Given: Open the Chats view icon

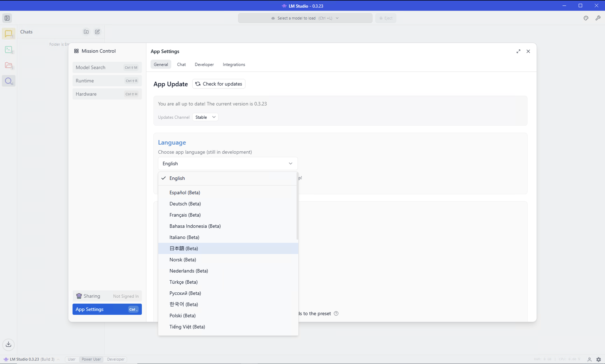Looking at the screenshot, I should [9, 34].
